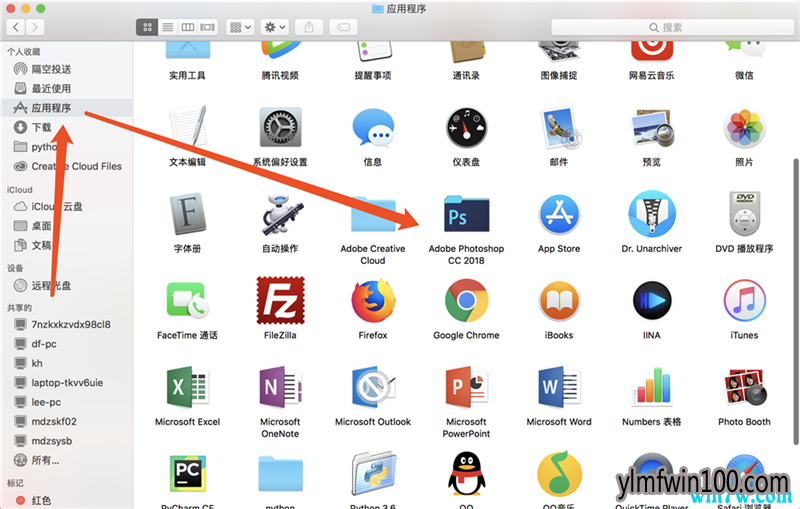The height and width of the screenshot is (509, 800).
Task: Open Adobe Photoshop CC 2018 folder
Action: pos(466,214)
